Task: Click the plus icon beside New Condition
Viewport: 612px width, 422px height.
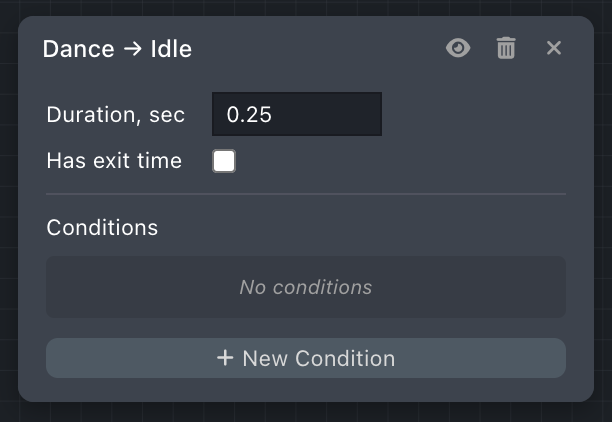Action: (225, 358)
